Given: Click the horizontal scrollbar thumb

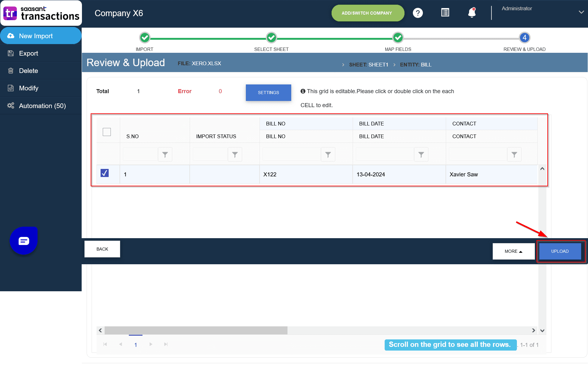Looking at the screenshot, I should click(196, 330).
